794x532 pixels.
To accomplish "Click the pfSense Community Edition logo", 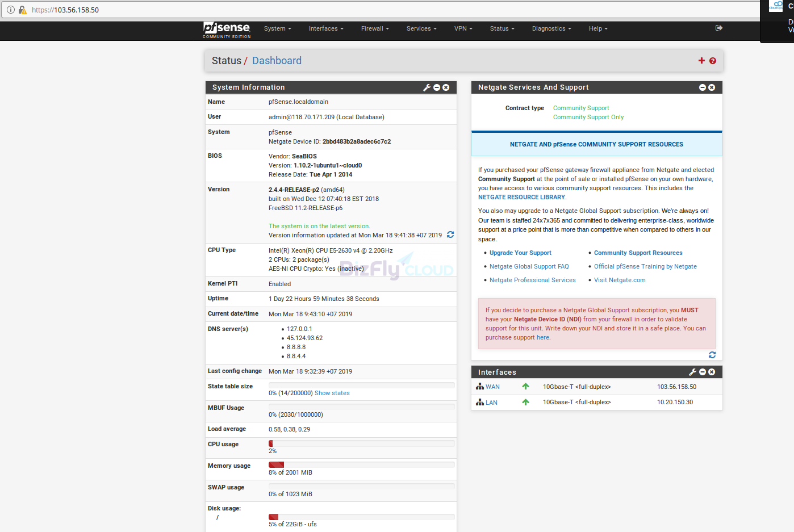I will click(227, 30).
